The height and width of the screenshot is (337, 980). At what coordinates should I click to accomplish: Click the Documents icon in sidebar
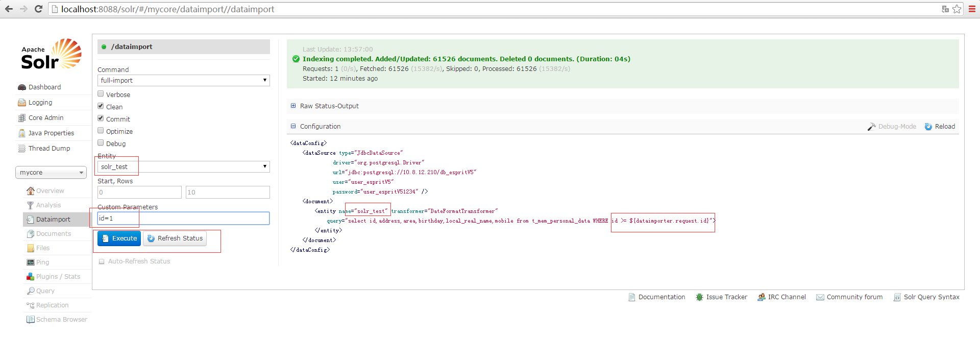pos(31,234)
